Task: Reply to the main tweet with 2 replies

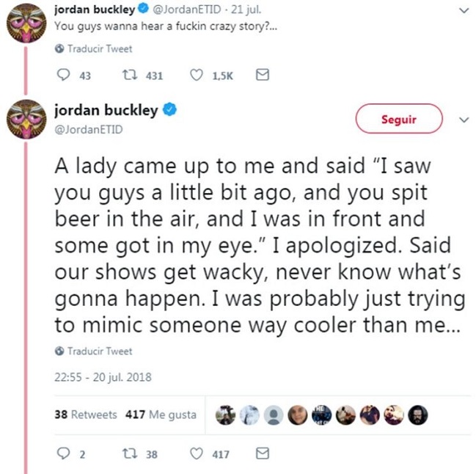Action: pyautogui.click(x=63, y=454)
